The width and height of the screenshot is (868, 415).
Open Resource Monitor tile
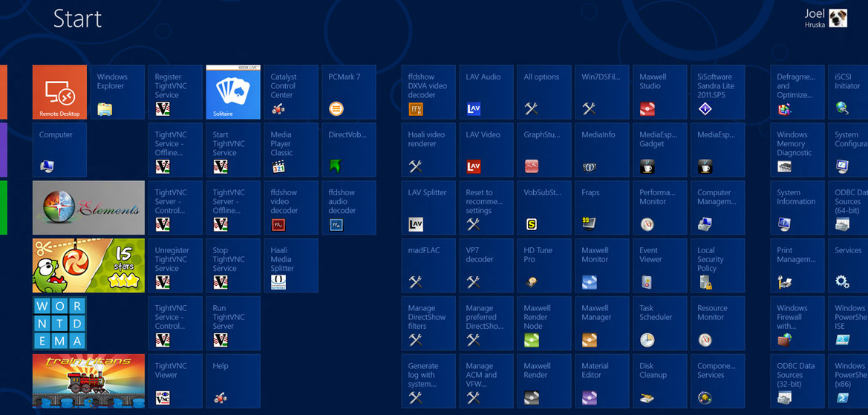point(717,323)
